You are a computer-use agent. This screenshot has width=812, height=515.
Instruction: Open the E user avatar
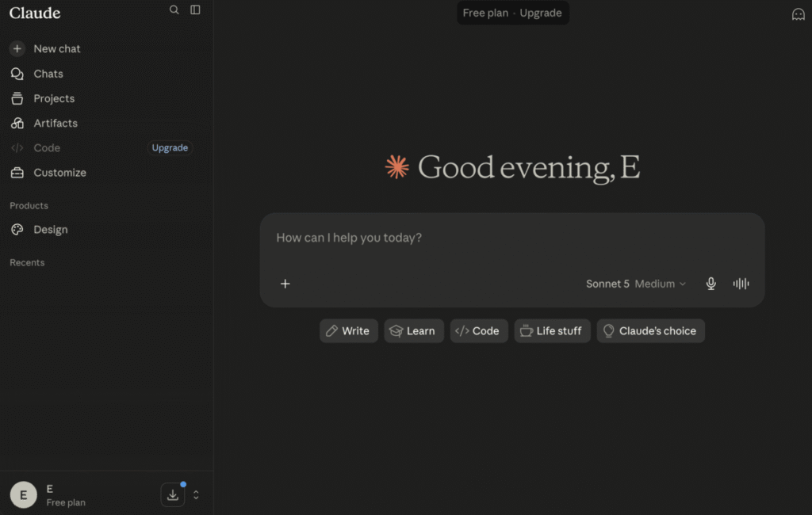point(23,495)
